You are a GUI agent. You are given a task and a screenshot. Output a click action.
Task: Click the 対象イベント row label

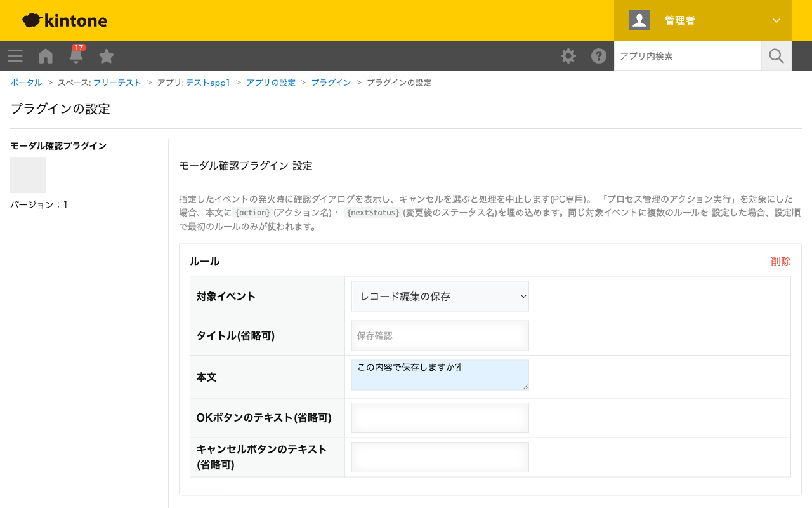coord(226,297)
